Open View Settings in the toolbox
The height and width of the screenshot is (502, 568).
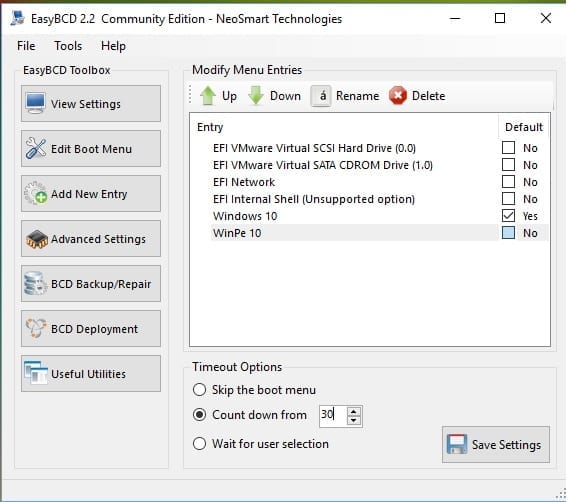[x=91, y=104]
